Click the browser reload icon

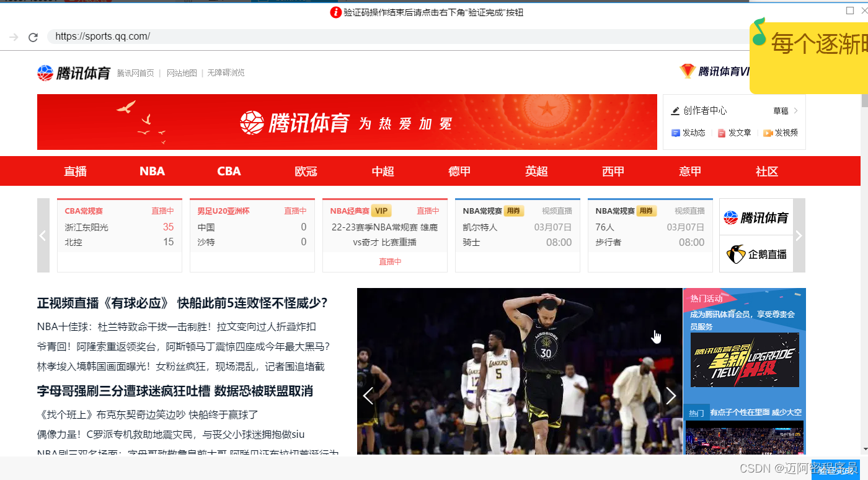coord(33,37)
